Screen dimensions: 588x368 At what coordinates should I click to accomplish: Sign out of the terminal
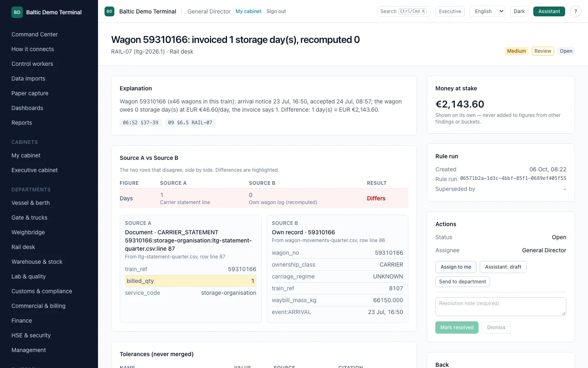(276, 11)
